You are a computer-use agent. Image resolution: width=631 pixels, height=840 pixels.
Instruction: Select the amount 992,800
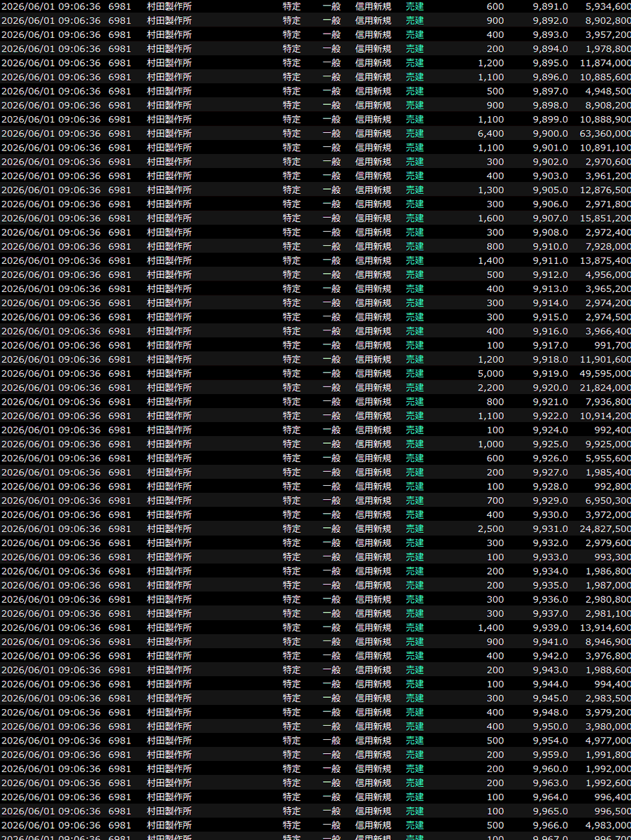tap(611, 486)
